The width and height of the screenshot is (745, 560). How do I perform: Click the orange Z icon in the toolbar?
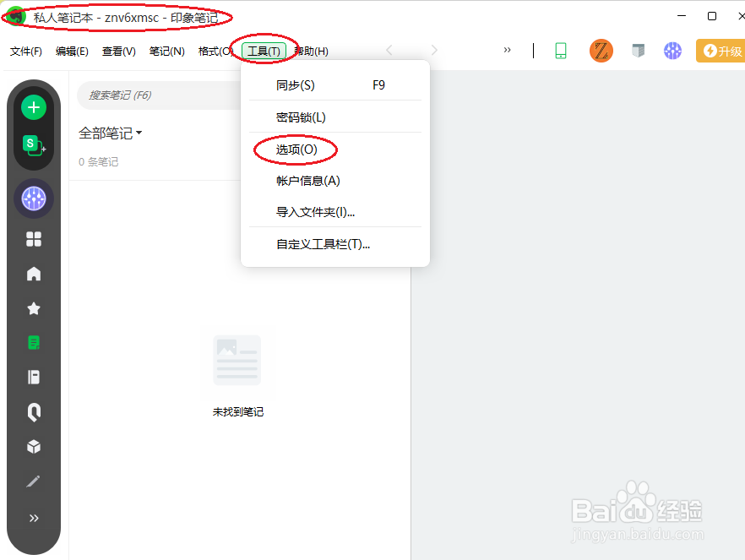click(x=601, y=51)
